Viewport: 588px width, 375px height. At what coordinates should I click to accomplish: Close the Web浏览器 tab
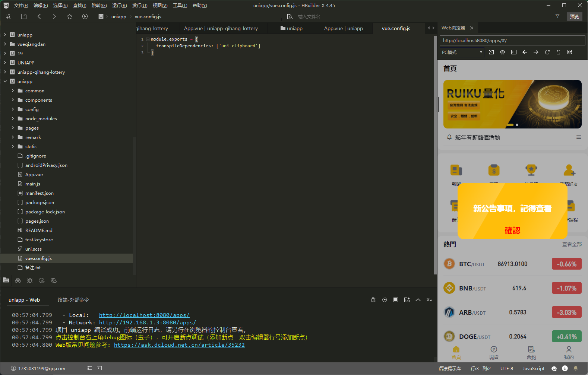point(472,28)
